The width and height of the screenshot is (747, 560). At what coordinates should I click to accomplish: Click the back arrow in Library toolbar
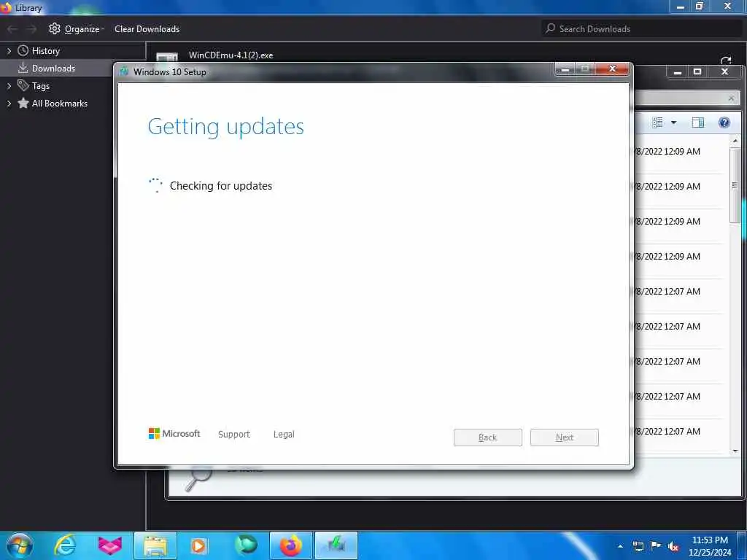[x=12, y=29]
